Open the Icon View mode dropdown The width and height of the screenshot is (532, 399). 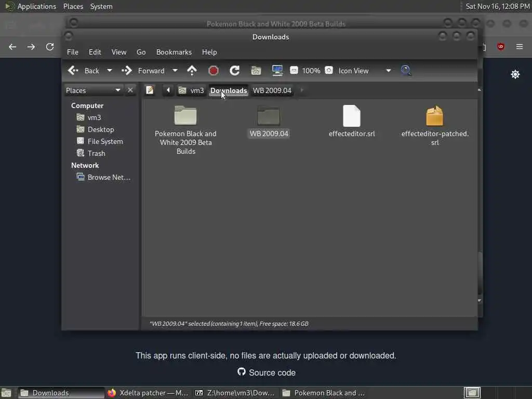[364, 71]
